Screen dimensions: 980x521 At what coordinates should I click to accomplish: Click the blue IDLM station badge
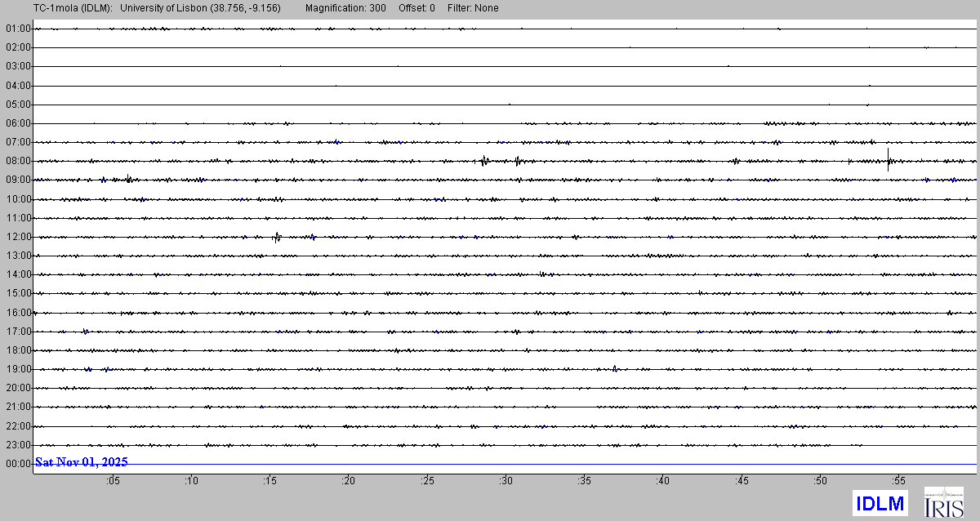point(880,503)
